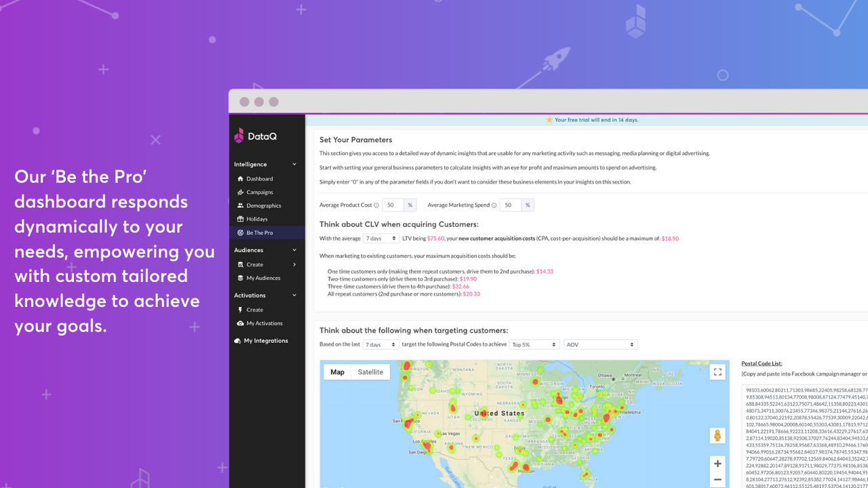This screenshot has height=488, width=868.
Task: Select the Dashboard home icon
Action: coord(240,179)
